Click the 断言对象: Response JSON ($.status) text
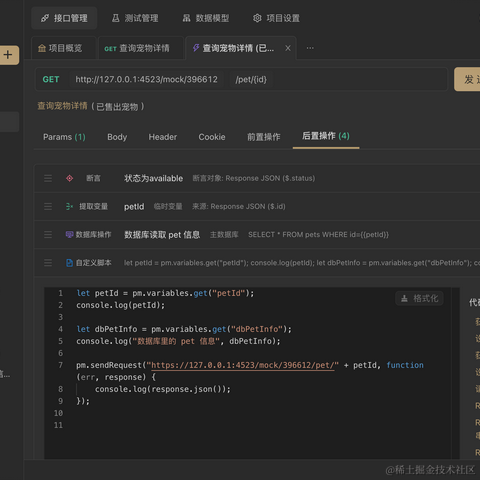The width and height of the screenshot is (480, 480). (254, 178)
